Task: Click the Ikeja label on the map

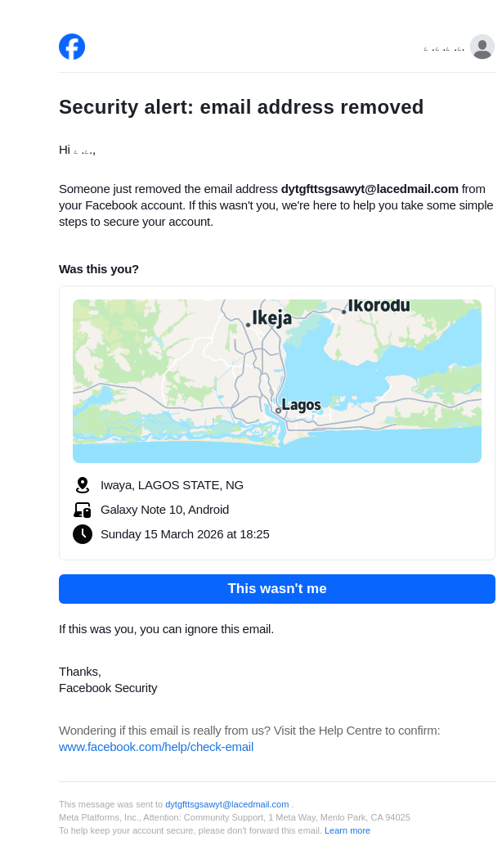Action: (x=271, y=318)
